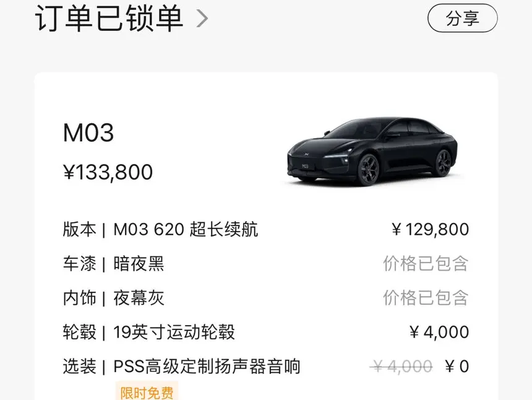Select the 选装 PSS高级定制扬声器音响 option row

point(266,367)
